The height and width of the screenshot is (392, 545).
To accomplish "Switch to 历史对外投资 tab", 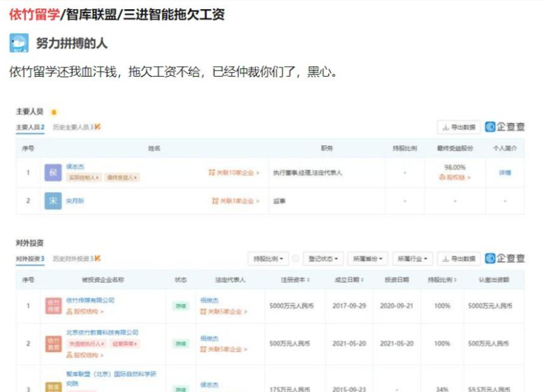I will (76, 258).
